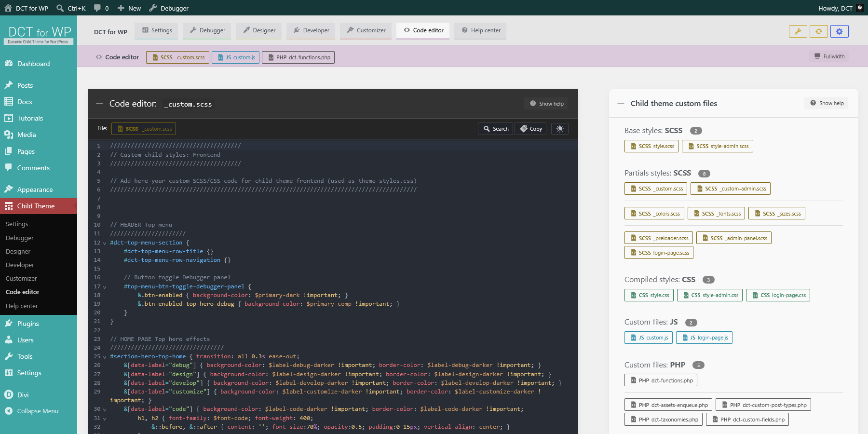868x434 pixels.
Task: Select the Code editor tab
Action: coord(423,30)
